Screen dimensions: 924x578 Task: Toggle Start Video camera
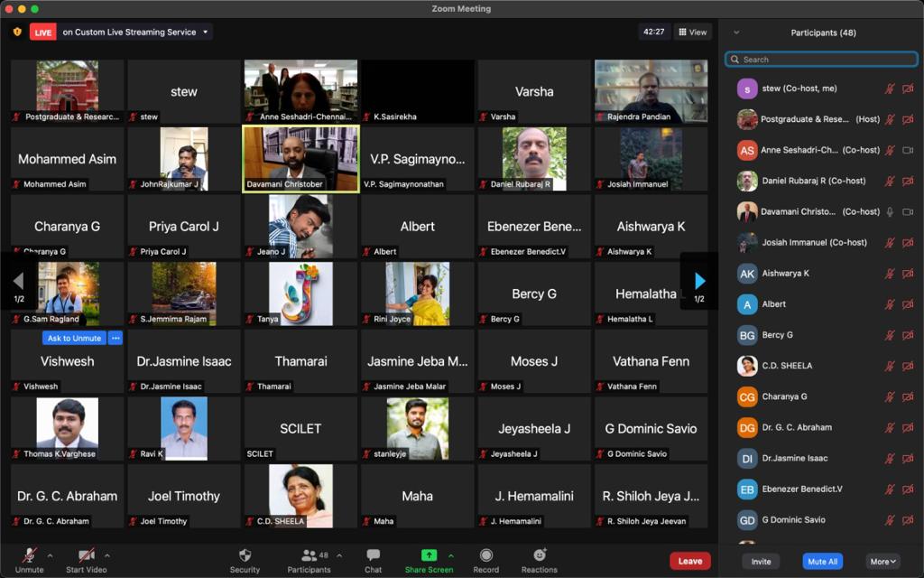(86, 555)
